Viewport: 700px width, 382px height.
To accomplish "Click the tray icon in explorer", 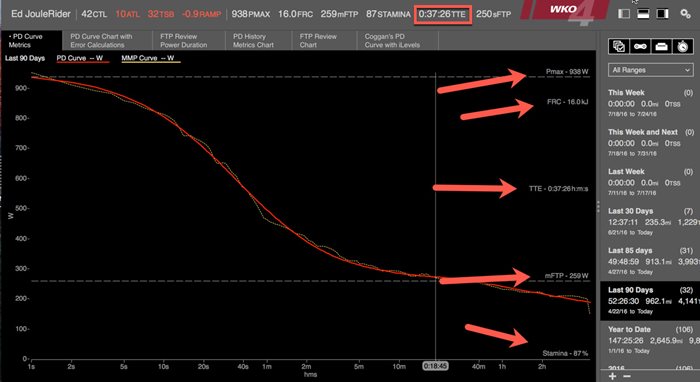I will tap(661, 46).
